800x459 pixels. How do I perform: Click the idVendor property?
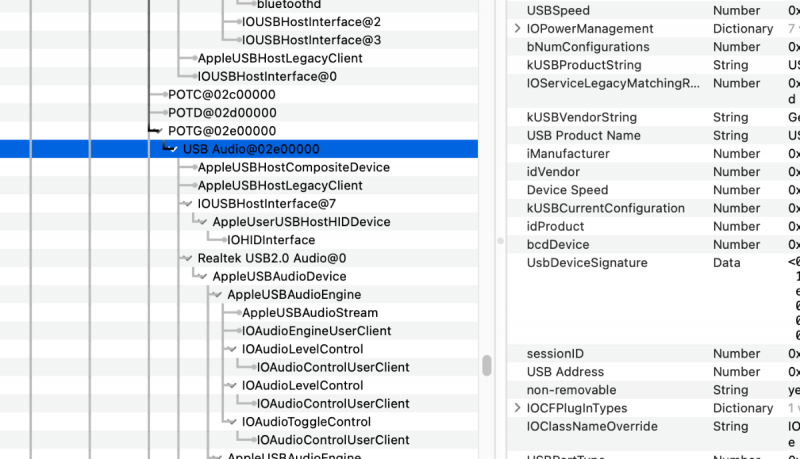553,172
